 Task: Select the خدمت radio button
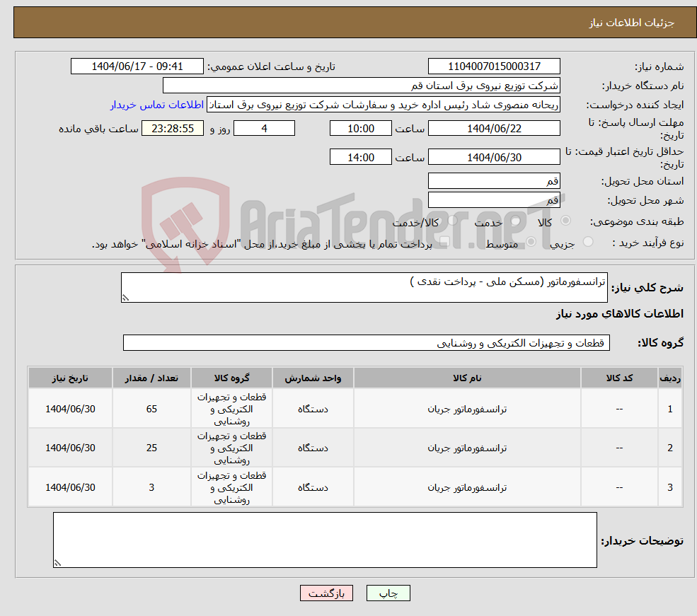tap(515, 221)
